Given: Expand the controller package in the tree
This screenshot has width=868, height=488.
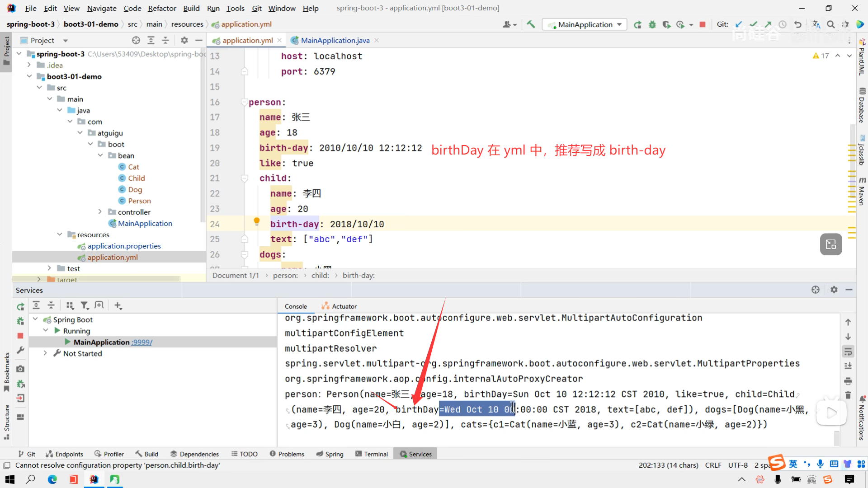Looking at the screenshot, I should pyautogui.click(x=100, y=212).
